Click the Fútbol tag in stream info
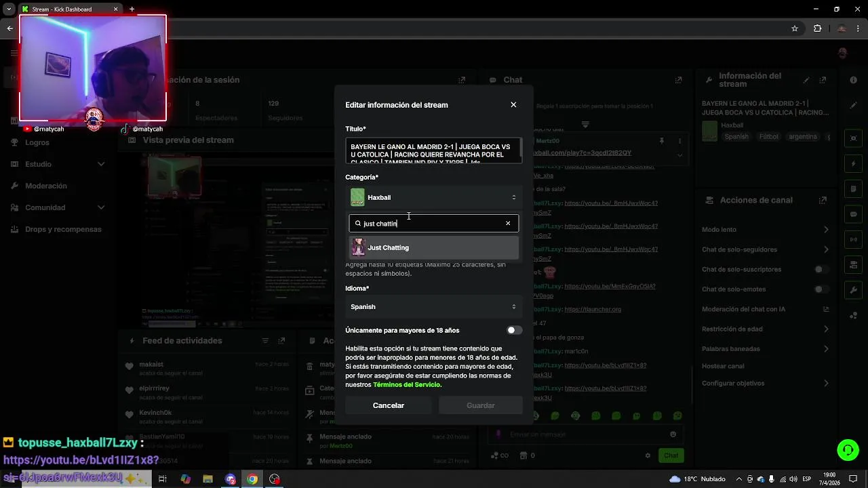Image resolution: width=868 pixels, height=488 pixels. (769, 137)
